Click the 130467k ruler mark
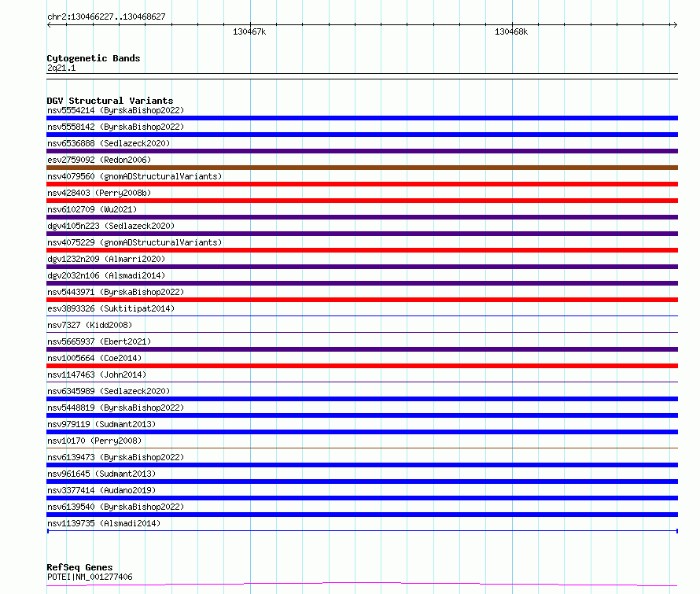Image resolution: width=700 pixels, height=594 pixels. point(249,31)
